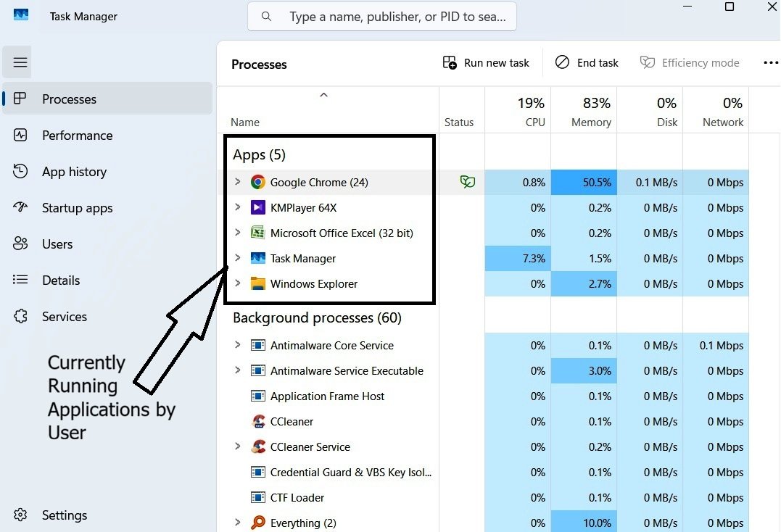Switch to the Performance page
Screen dimensions: 781x532
(107, 136)
